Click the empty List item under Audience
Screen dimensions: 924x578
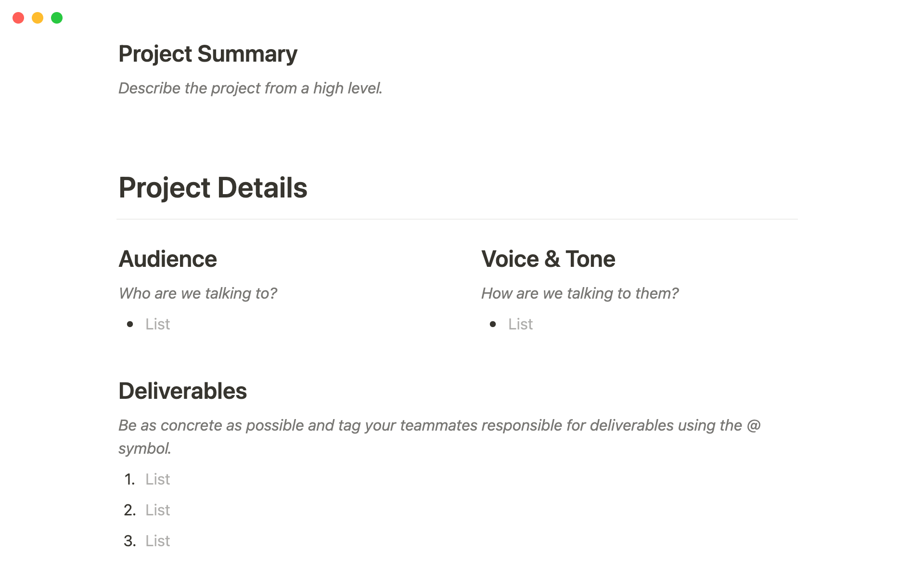pyautogui.click(x=158, y=324)
